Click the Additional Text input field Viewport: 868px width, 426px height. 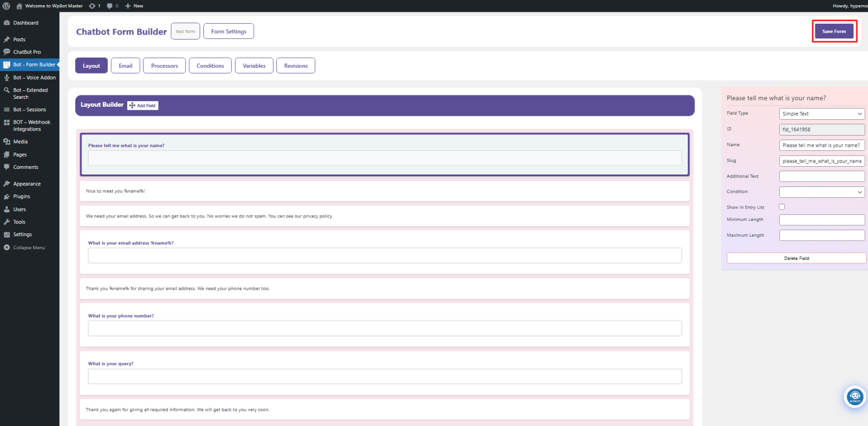[x=822, y=176]
